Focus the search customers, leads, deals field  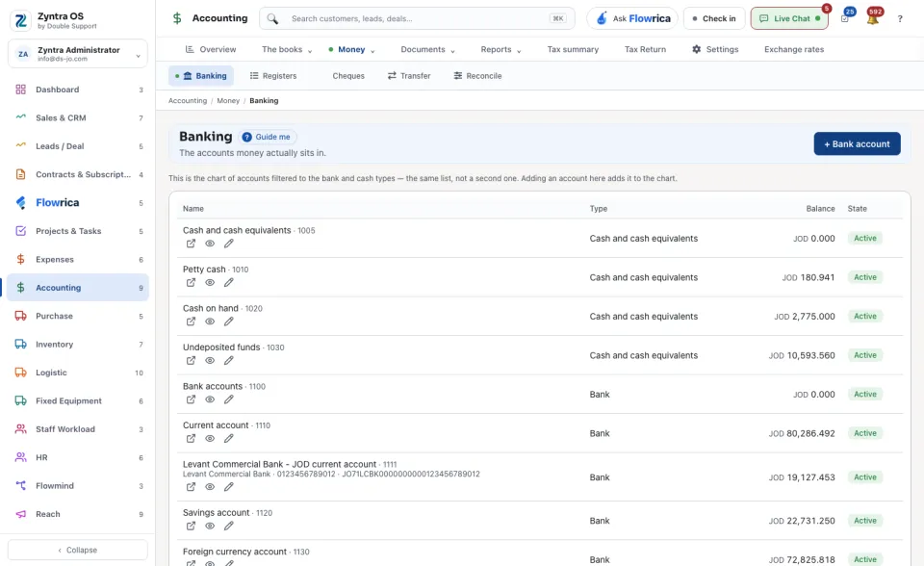(x=417, y=18)
